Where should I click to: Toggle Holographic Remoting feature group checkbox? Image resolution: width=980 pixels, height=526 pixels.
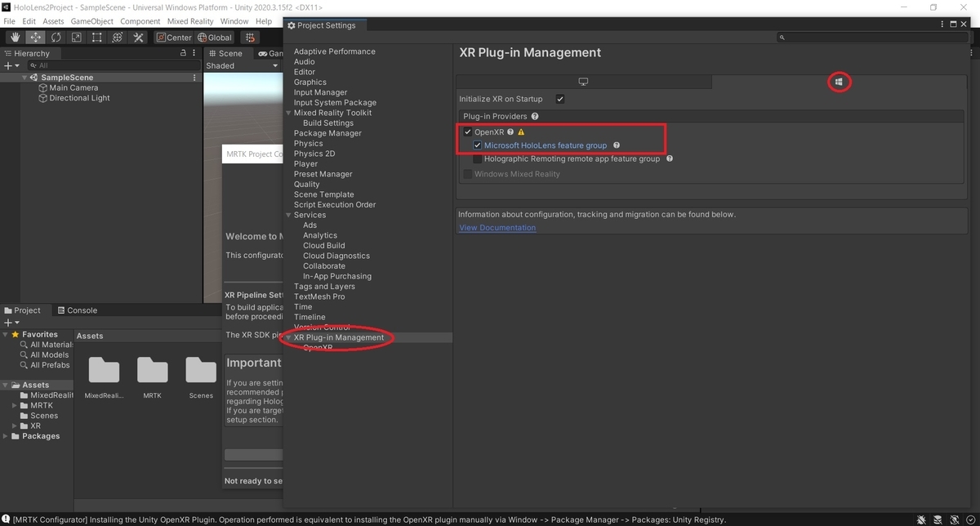tap(478, 159)
